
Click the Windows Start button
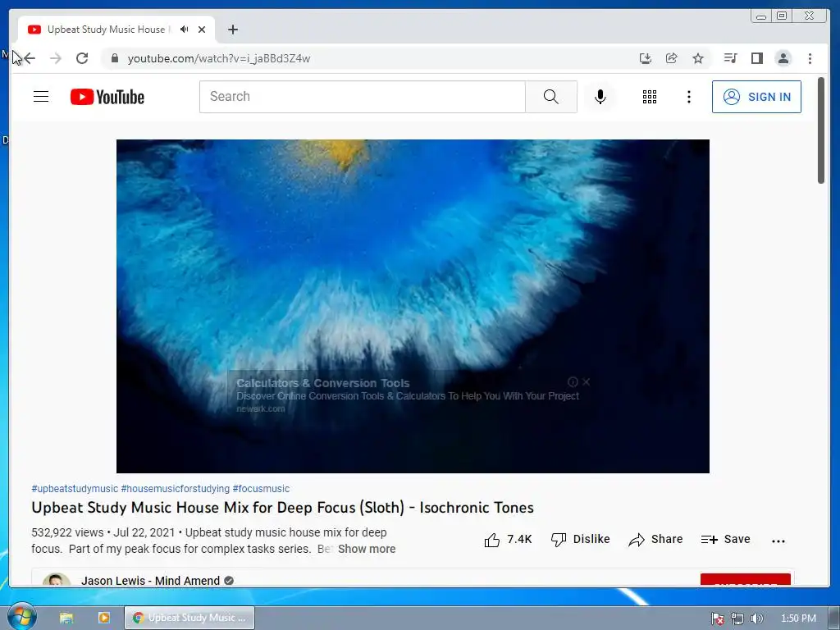(21, 617)
